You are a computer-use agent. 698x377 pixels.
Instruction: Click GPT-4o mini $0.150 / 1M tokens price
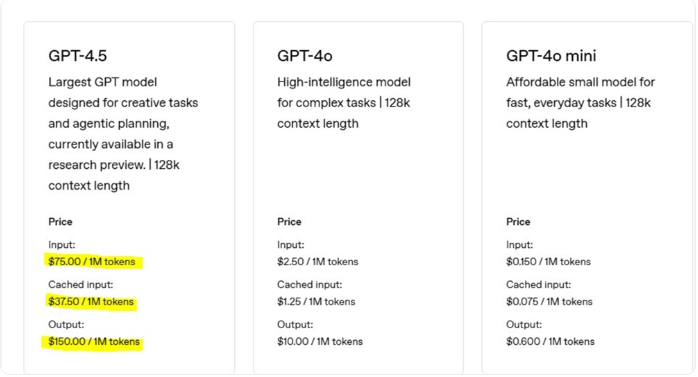[548, 261]
